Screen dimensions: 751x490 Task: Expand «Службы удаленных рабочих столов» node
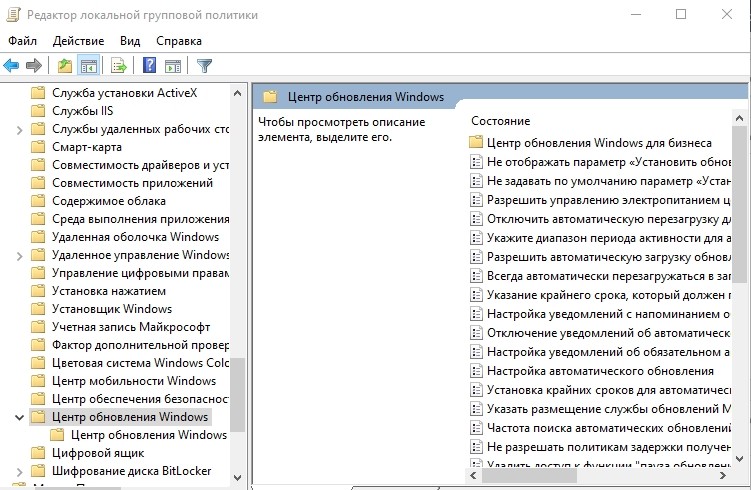(x=19, y=130)
